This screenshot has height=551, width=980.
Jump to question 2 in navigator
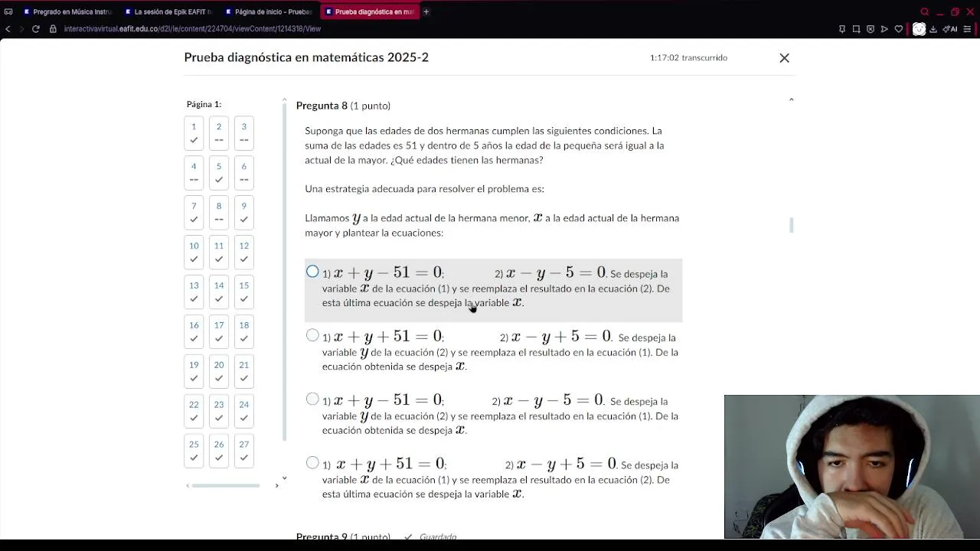219,133
